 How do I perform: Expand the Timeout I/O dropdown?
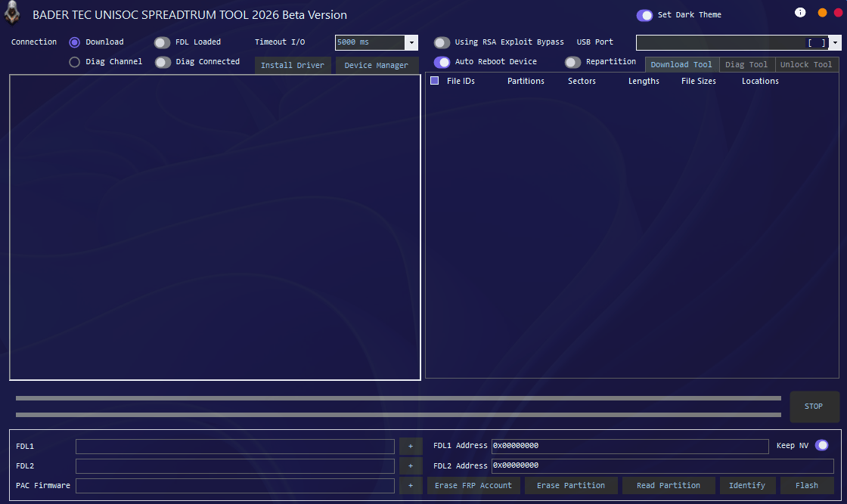click(411, 43)
